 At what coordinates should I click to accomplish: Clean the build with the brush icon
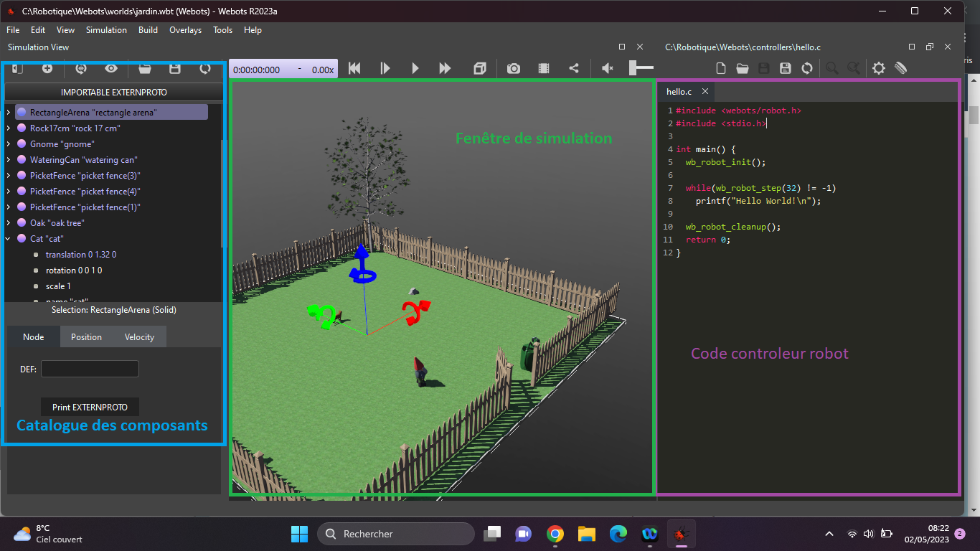(x=901, y=69)
